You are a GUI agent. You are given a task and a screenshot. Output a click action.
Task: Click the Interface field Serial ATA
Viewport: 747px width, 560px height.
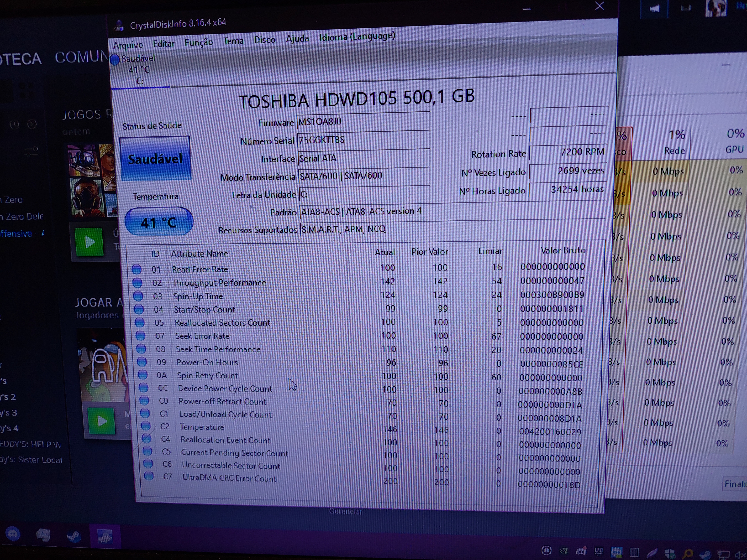[x=364, y=158]
